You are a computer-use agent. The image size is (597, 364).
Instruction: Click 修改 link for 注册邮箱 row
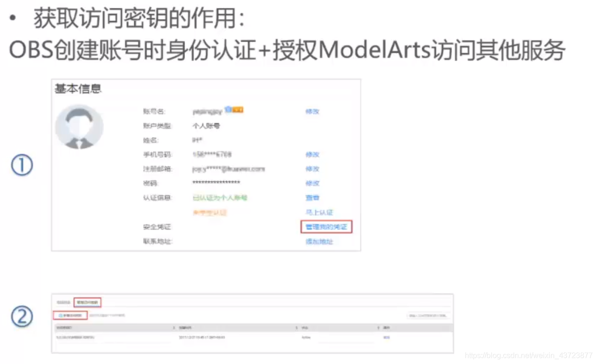312,169
